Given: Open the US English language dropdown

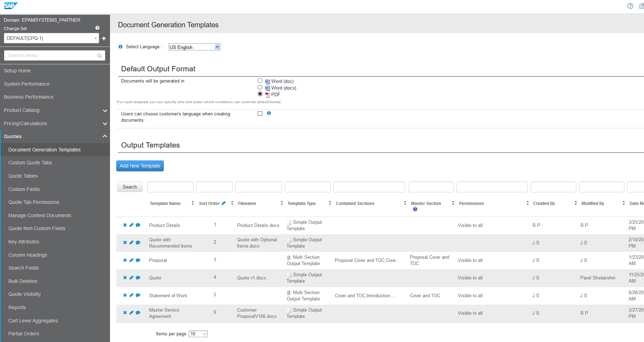Looking at the screenshot, I should (194, 47).
